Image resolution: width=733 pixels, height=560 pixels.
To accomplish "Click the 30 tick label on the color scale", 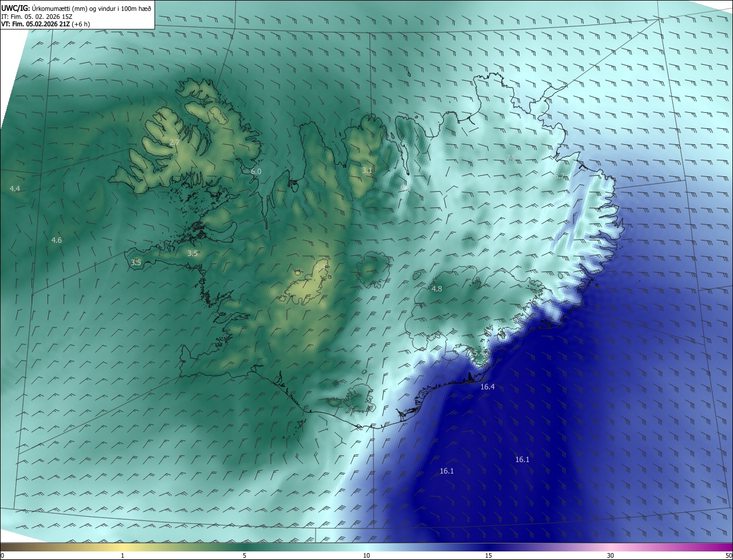I will tap(610, 555).
